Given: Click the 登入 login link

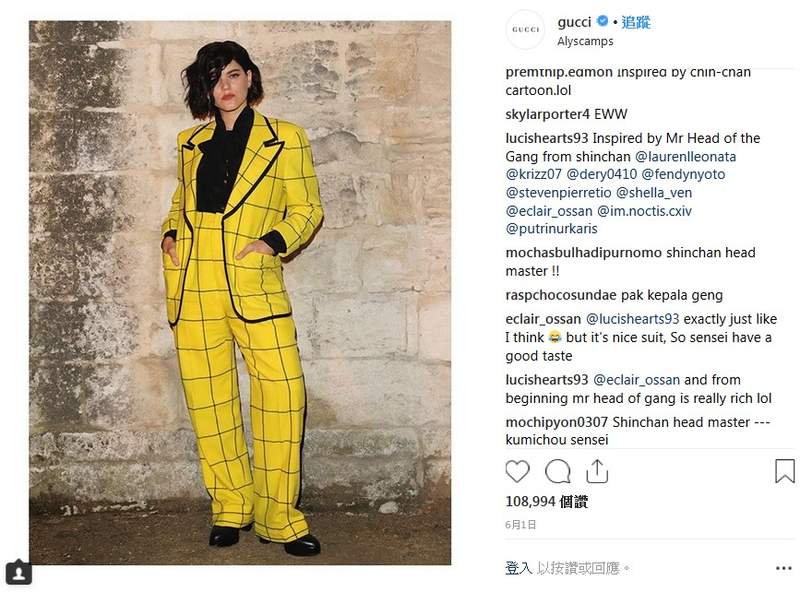Looking at the screenshot, I should (518, 568).
